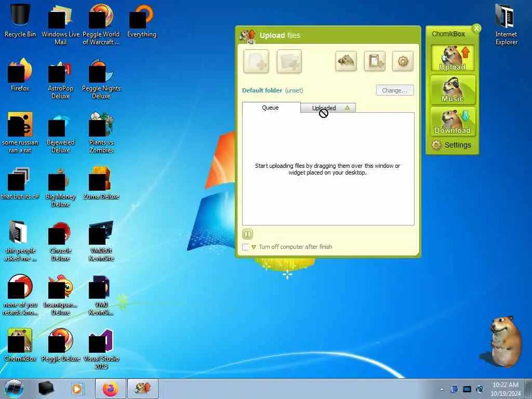Select AstroPop Deluxe desktop icon
Screen dimensions: 532x399
[60, 79]
